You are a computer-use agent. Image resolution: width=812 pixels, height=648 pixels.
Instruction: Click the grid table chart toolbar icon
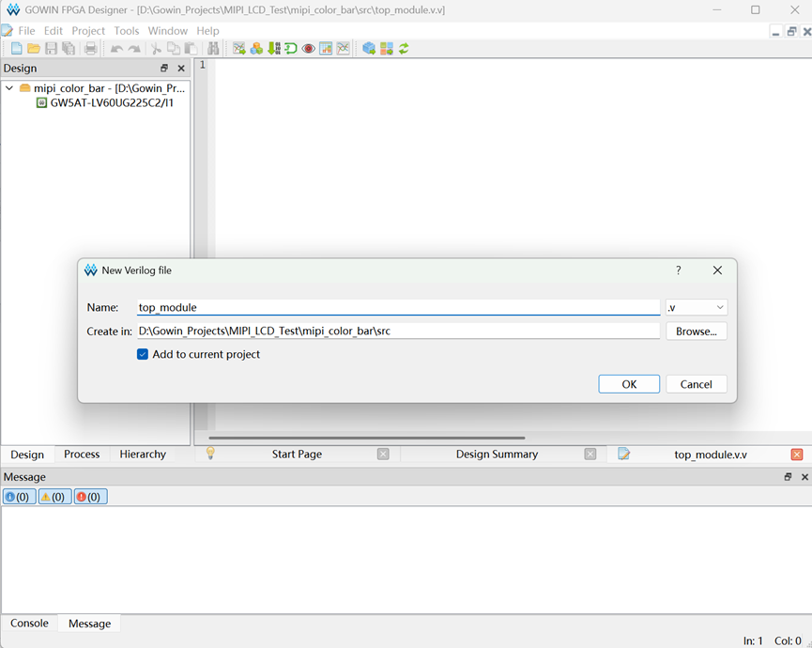click(326, 49)
